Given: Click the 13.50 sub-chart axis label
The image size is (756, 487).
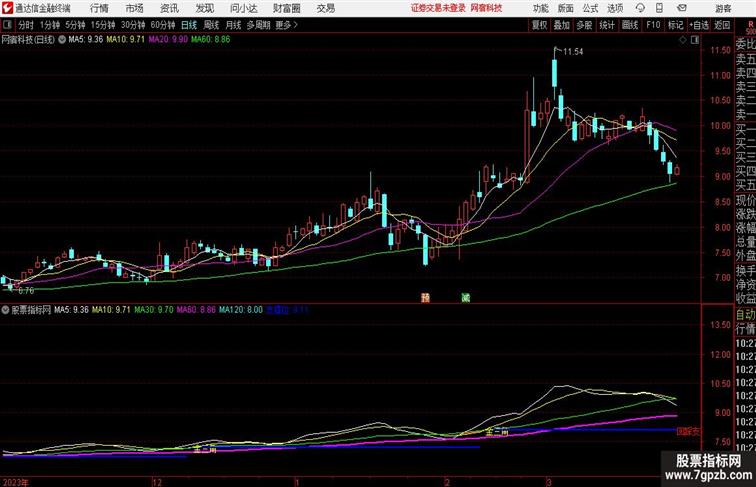Looking at the screenshot, I should (720, 325).
